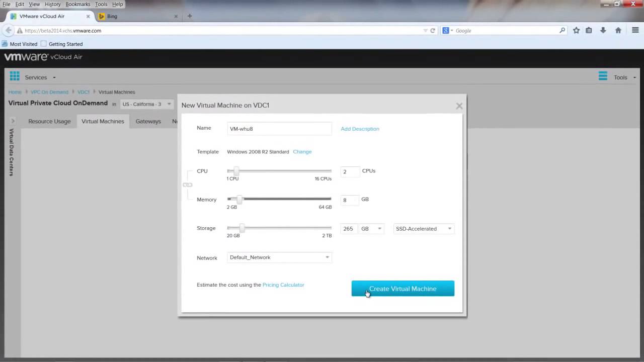Click the Memory GB number field
644x362 pixels.
350,200
